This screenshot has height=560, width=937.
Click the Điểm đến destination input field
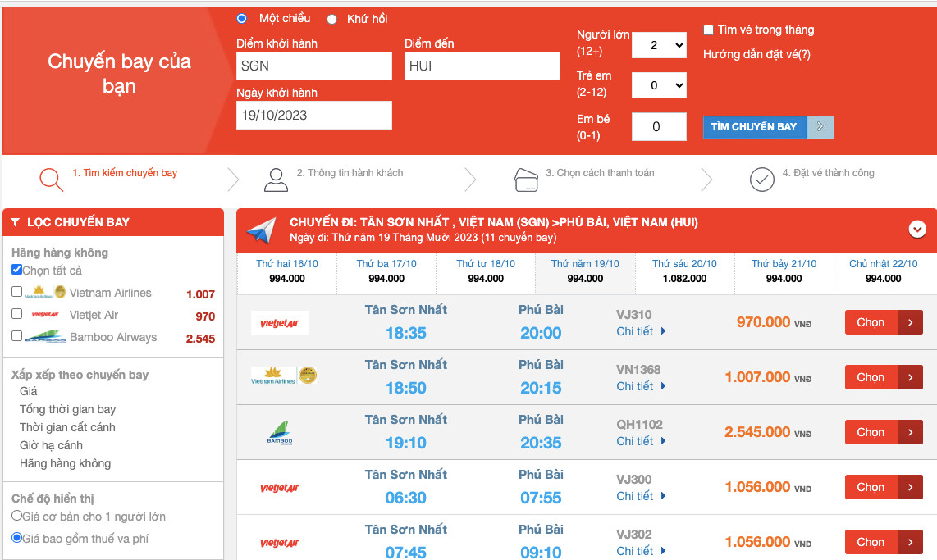482,66
